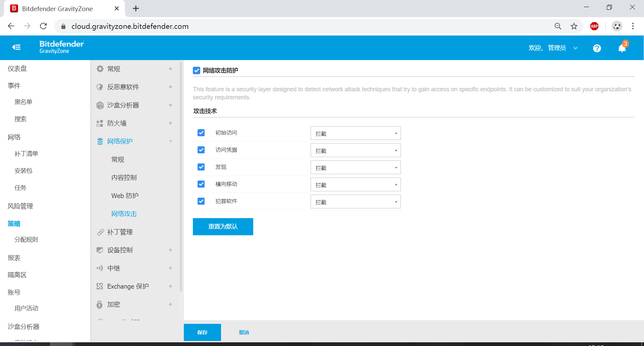The height and width of the screenshot is (346, 644).
Task: Uncheck the 初始访问 checkbox
Action: point(201,133)
